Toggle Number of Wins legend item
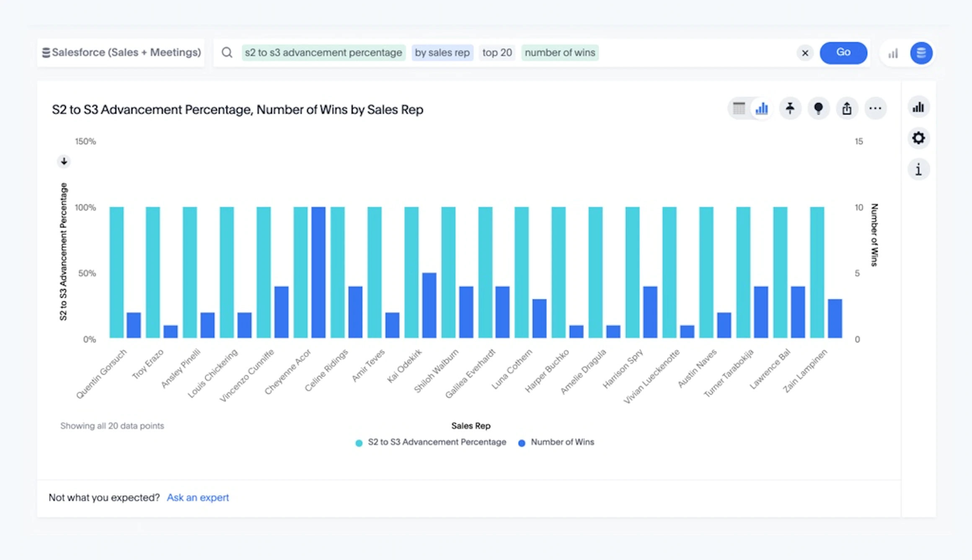This screenshot has width=972, height=560. coord(556,442)
